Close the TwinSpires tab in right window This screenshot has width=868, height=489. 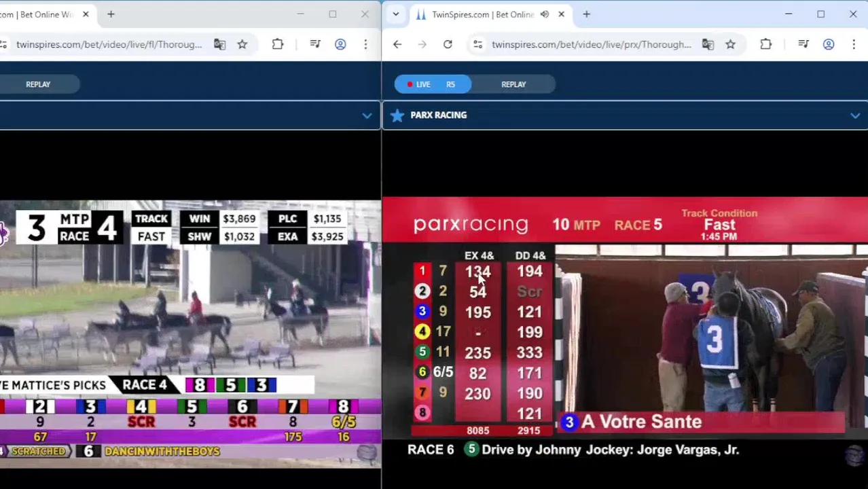[x=561, y=14]
